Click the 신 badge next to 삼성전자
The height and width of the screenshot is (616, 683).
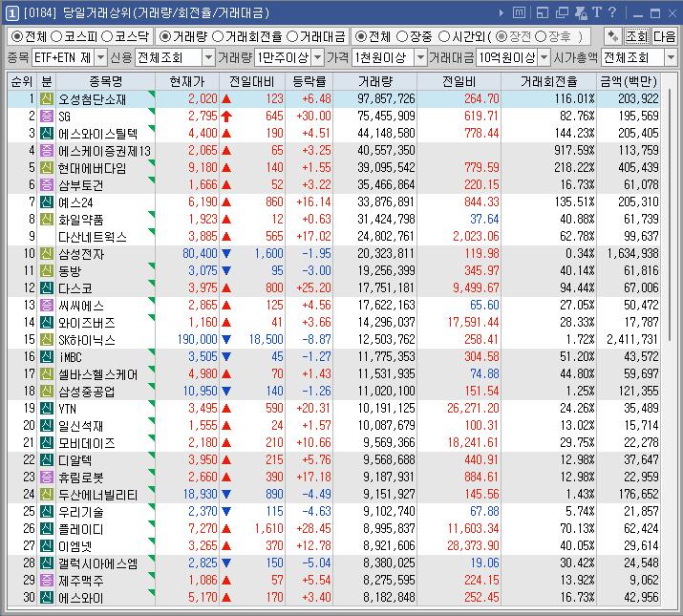point(47,253)
